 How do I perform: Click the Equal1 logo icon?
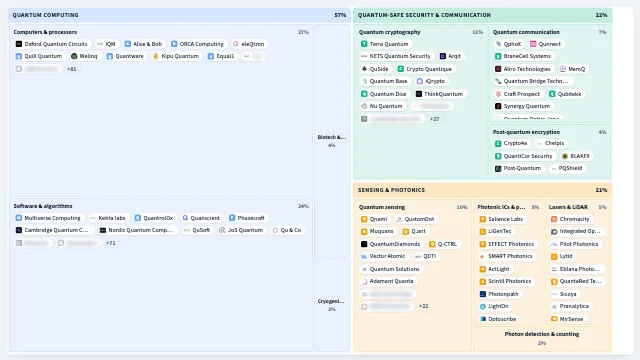tap(211, 56)
